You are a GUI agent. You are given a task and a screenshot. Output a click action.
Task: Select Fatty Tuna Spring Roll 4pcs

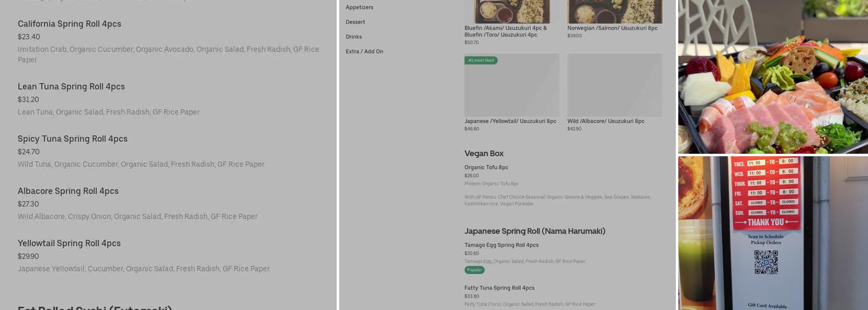pos(500,288)
